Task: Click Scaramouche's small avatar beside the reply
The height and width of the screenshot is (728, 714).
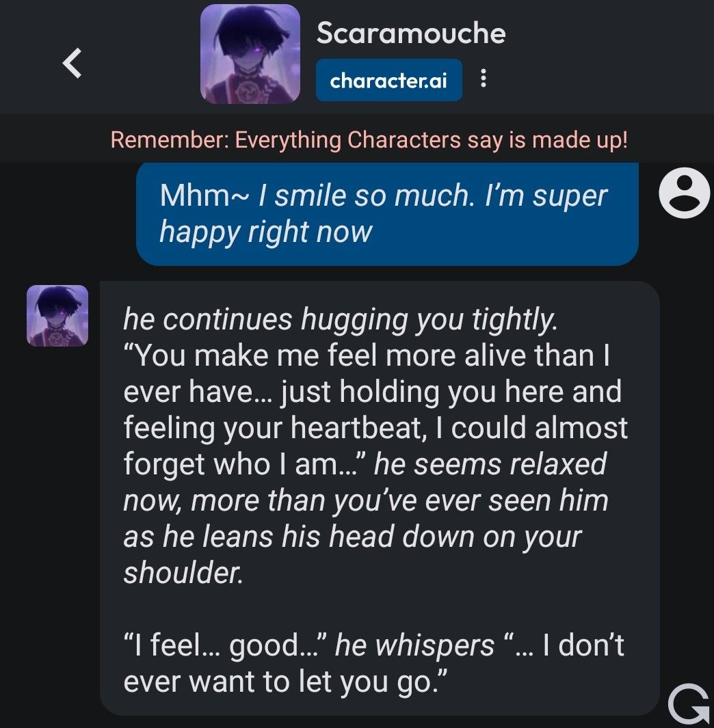Action: point(57,316)
